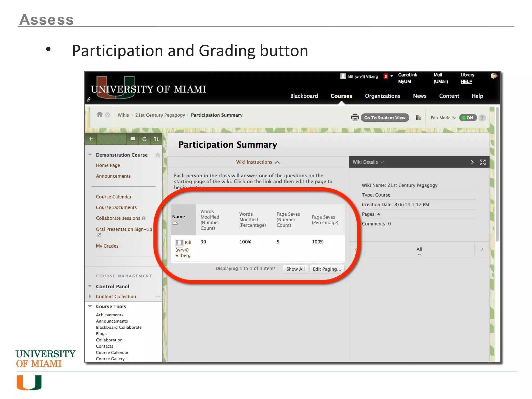Open the dropdown beside the breadcrumb home icon

click(108, 115)
